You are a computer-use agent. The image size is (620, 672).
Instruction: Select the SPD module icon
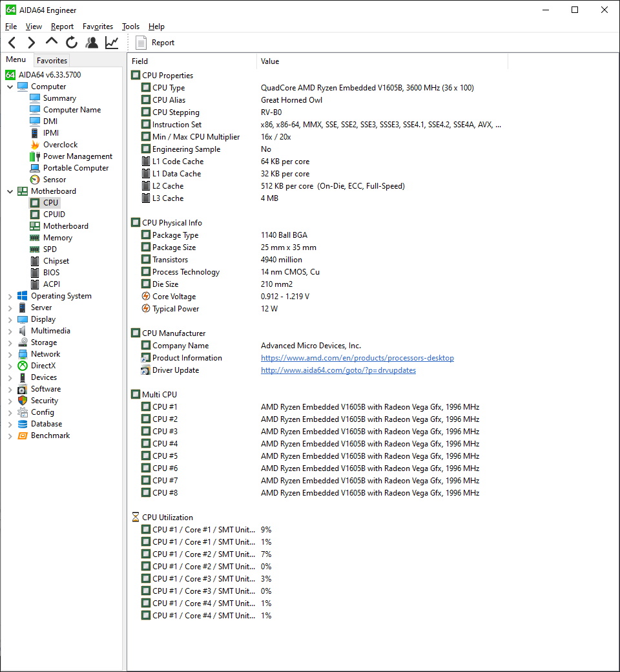click(35, 249)
